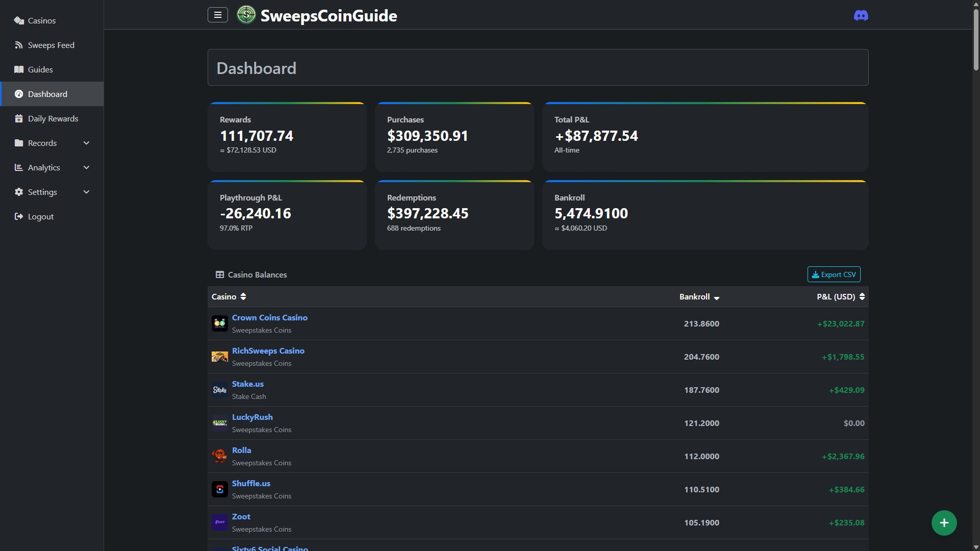Click the Daily Rewards calendar icon
This screenshot has width=980, height=551.
point(18,118)
